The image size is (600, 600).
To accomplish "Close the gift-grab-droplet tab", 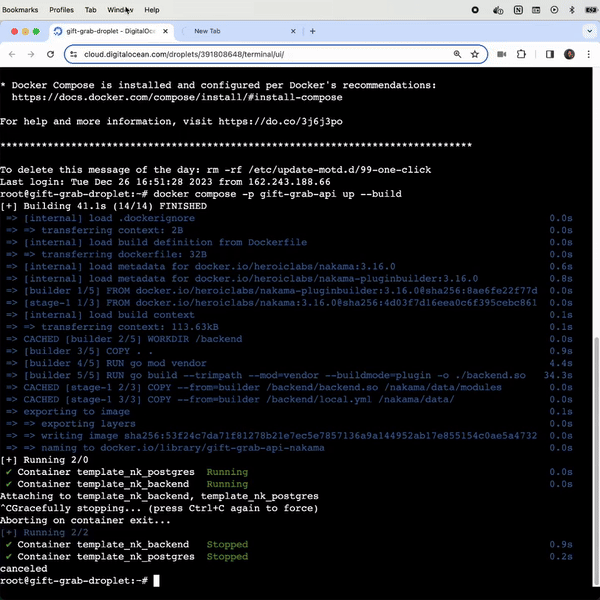I will click(165, 31).
